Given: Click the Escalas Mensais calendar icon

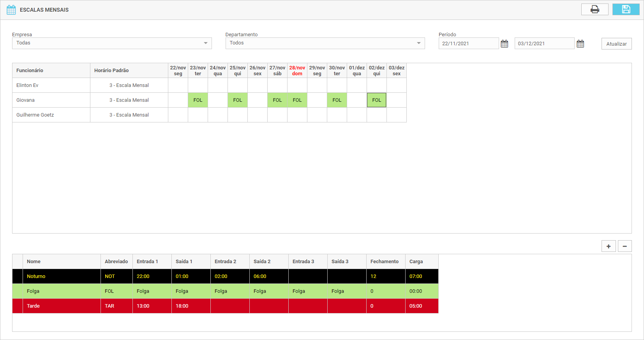Looking at the screenshot, I should click(11, 10).
